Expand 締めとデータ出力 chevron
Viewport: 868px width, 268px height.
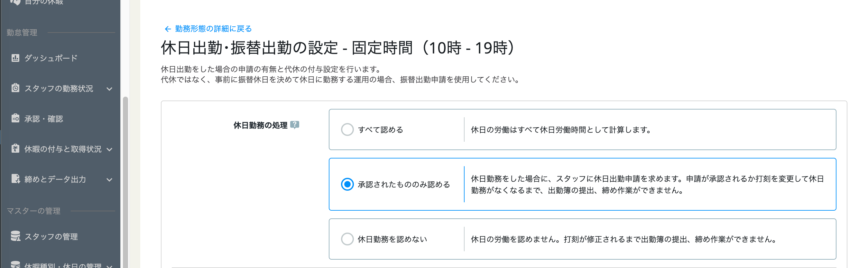click(109, 179)
